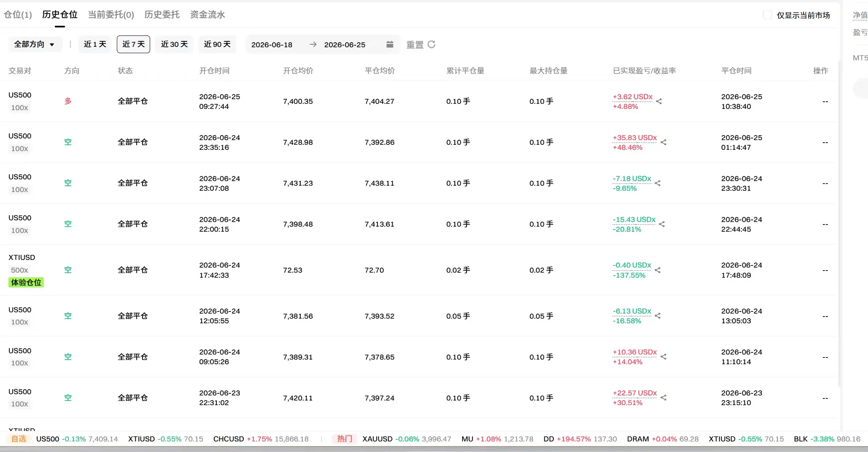
Task: Open the date range calendar picker
Action: [x=390, y=44]
